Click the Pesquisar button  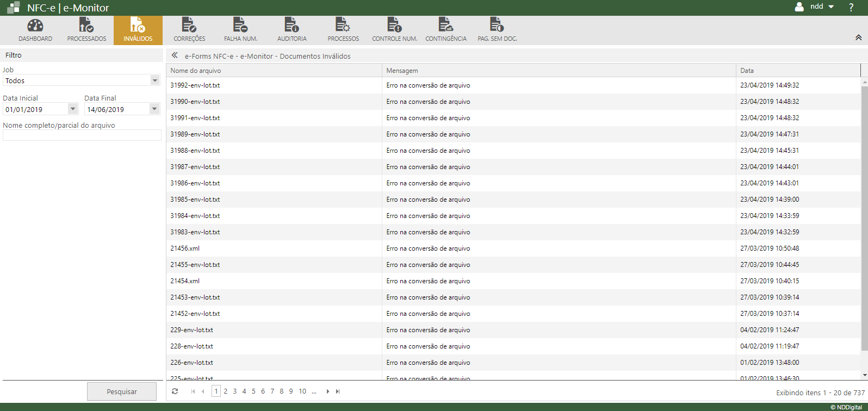tap(122, 391)
